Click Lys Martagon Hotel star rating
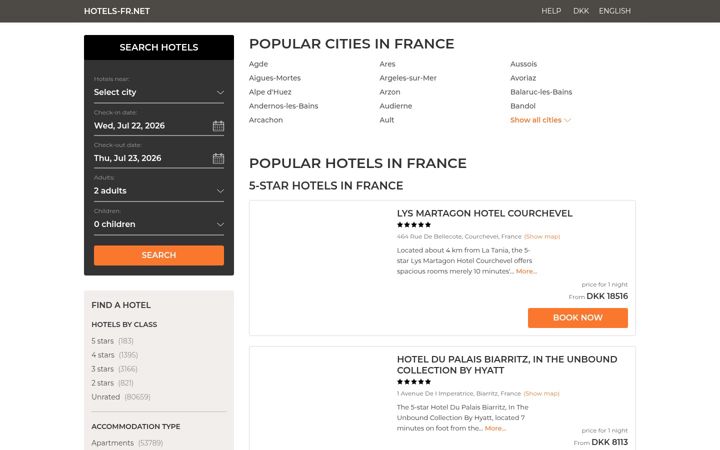The image size is (720, 450). (x=414, y=225)
